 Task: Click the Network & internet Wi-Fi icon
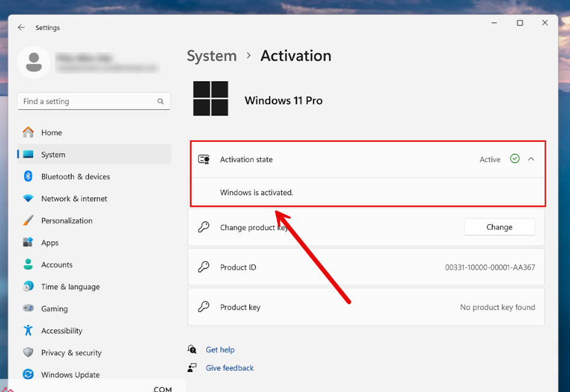pyautogui.click(x=28, y=198)
